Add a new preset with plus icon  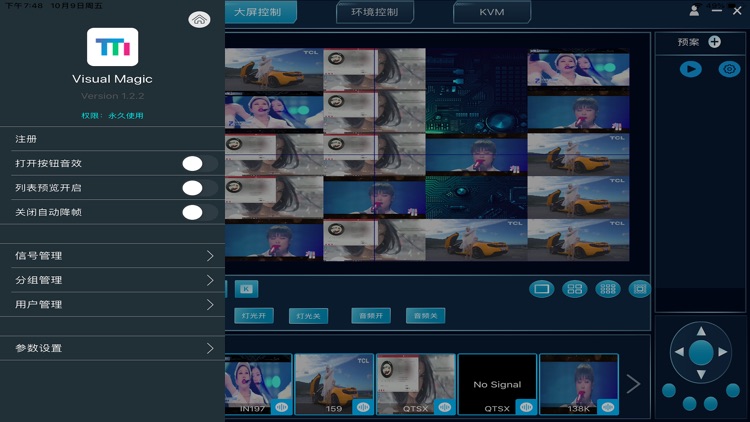click(715, 42)
